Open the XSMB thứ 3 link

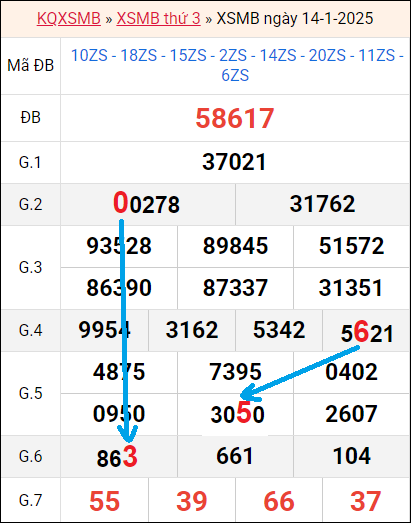tap(158, 18)
